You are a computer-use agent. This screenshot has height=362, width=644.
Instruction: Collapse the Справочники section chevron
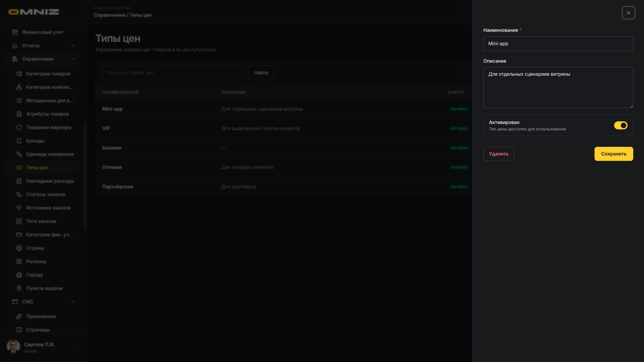(x=72, y=59)
